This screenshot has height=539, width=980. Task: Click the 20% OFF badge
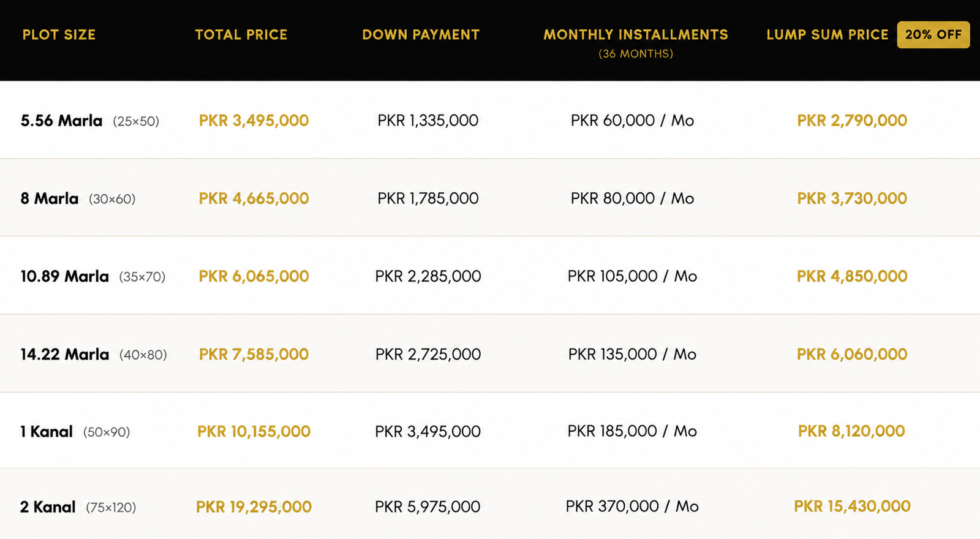coord(933,35)
